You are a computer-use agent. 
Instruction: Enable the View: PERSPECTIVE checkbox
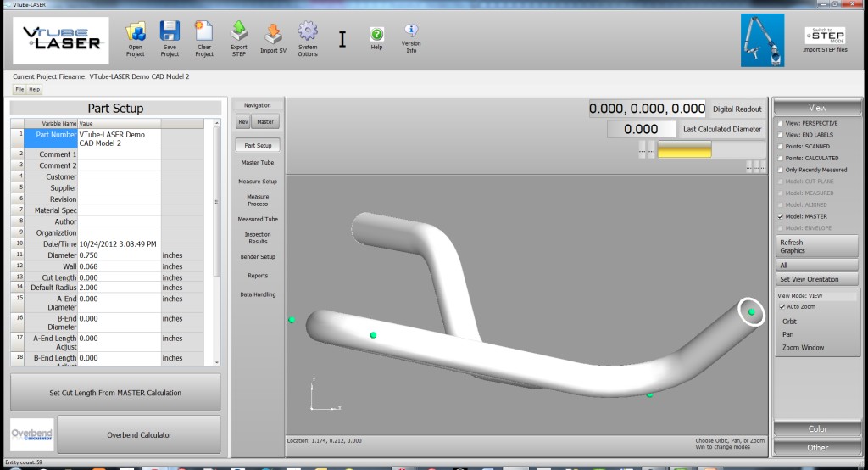(x=781, y=124)
